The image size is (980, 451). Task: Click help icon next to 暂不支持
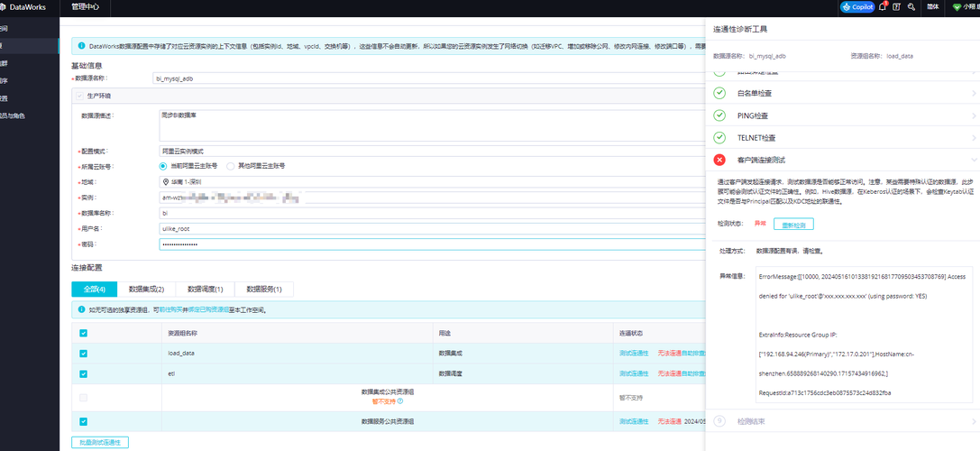[x=400, y=401]
